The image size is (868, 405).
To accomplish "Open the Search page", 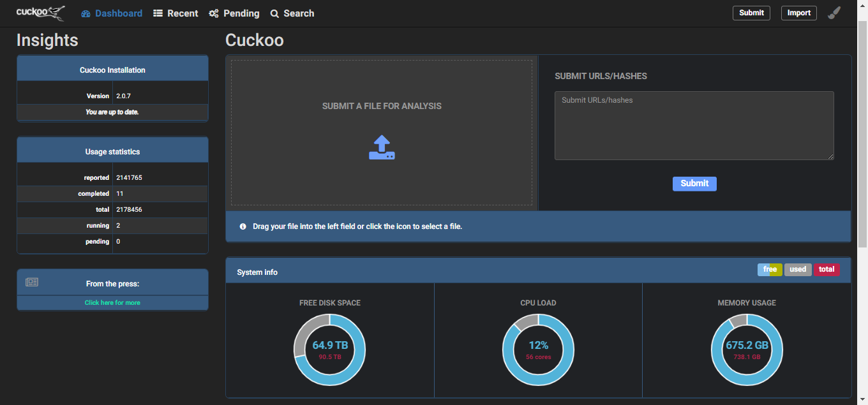I will 292,13.
